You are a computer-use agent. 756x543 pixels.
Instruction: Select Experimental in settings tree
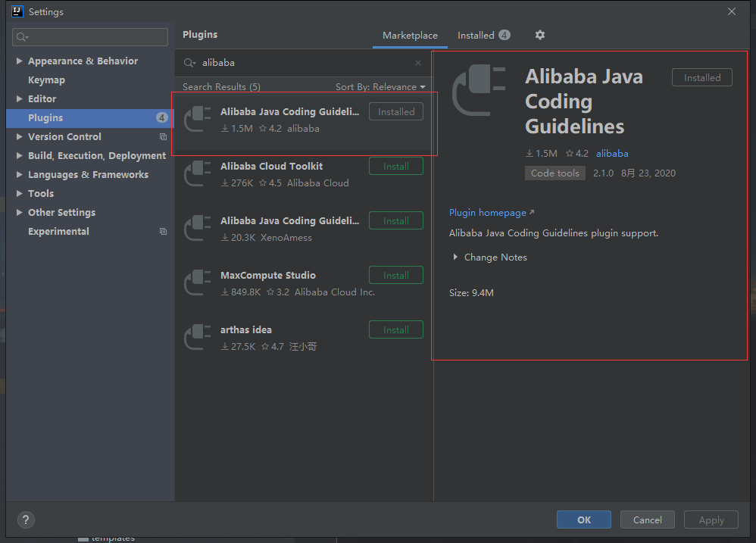pyautogui.click(x=58, y=231)
